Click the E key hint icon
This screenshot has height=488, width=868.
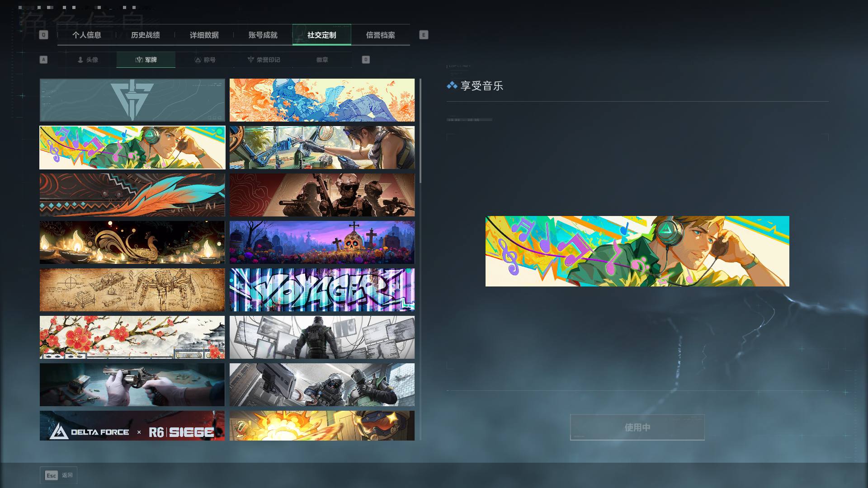pos(424,35)
